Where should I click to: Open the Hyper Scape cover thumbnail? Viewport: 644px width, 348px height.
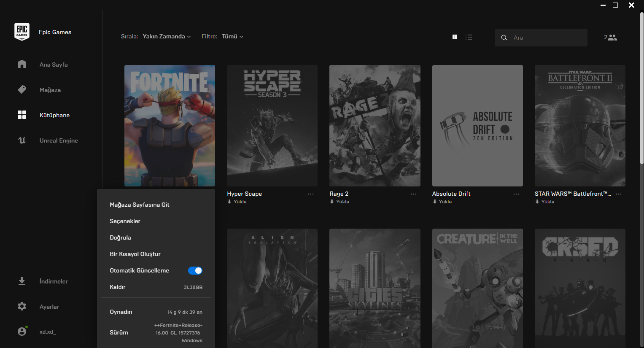[272, 126]
